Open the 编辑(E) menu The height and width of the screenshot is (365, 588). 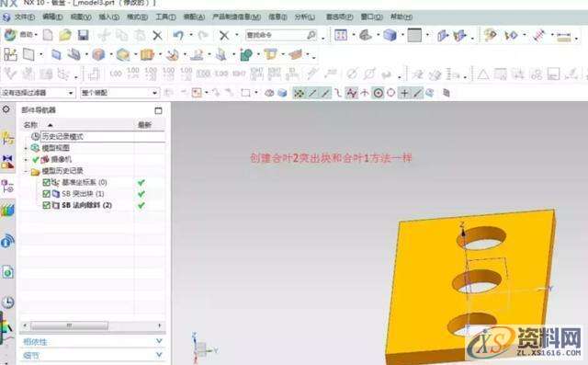click(52, 17)
